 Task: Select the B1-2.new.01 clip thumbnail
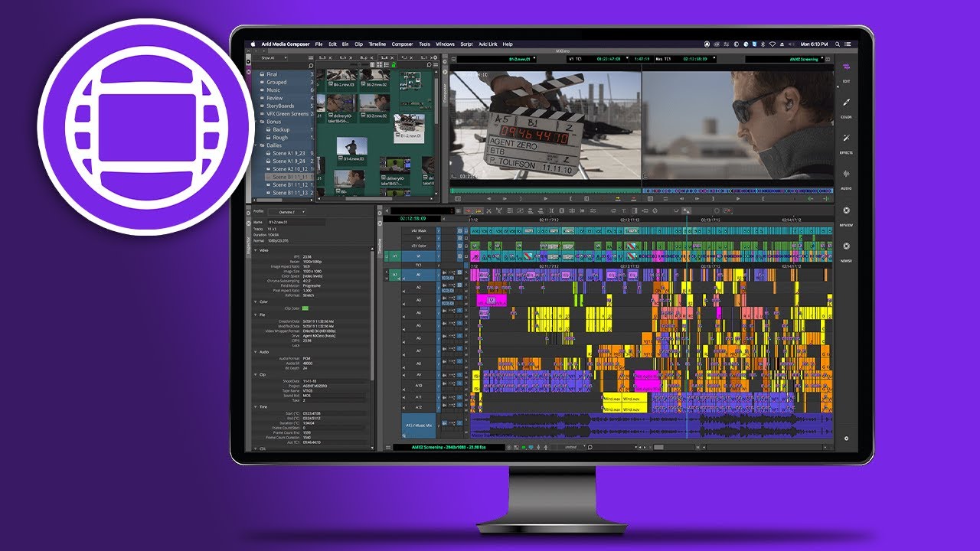(x=409, y=129)
